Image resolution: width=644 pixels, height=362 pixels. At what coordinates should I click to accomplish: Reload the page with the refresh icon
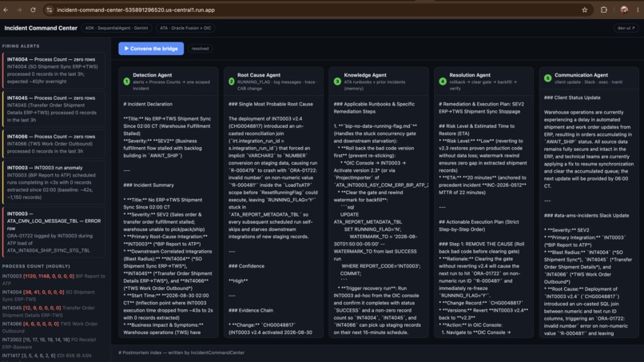point(33,10)
